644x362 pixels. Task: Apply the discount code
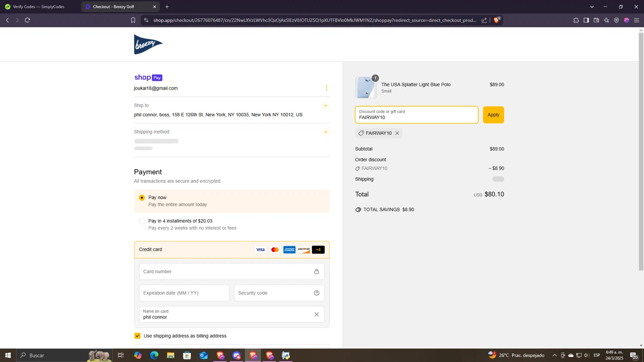click(493, 115)
